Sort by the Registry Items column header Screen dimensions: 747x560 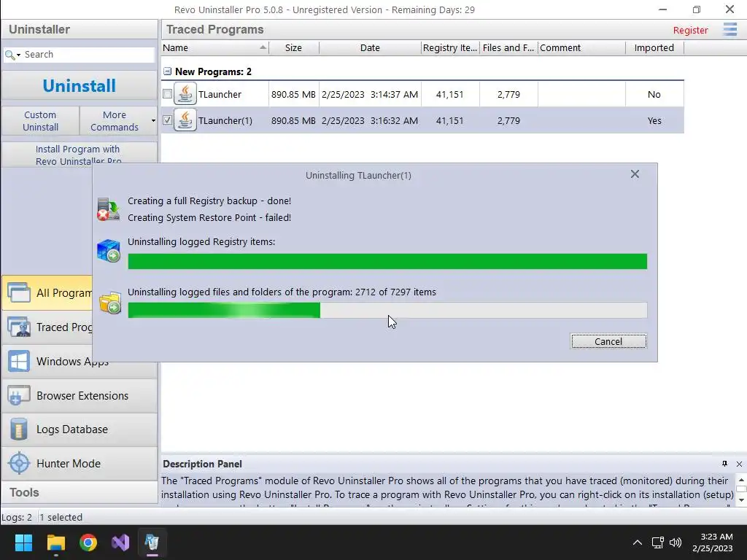pos(449,47)
